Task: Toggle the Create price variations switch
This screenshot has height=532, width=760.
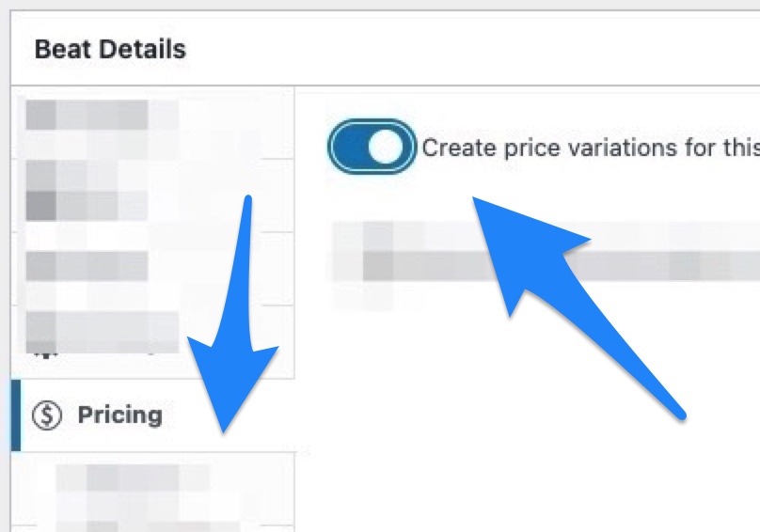Action: pos(372,147)
